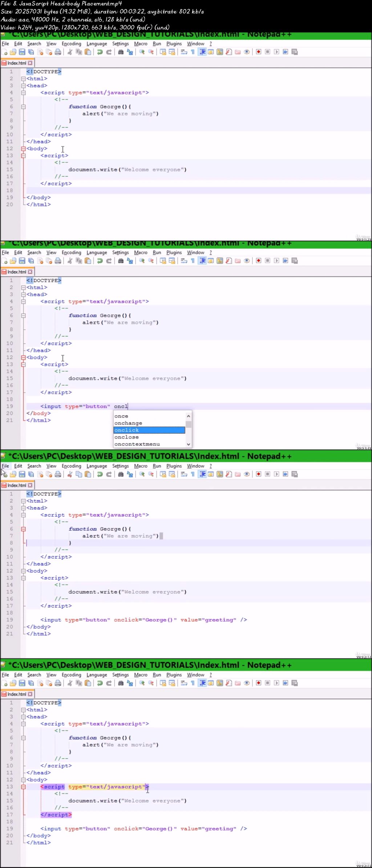Click the Copy icon in the autocomplete frame toolbar

tap(79, 261)
